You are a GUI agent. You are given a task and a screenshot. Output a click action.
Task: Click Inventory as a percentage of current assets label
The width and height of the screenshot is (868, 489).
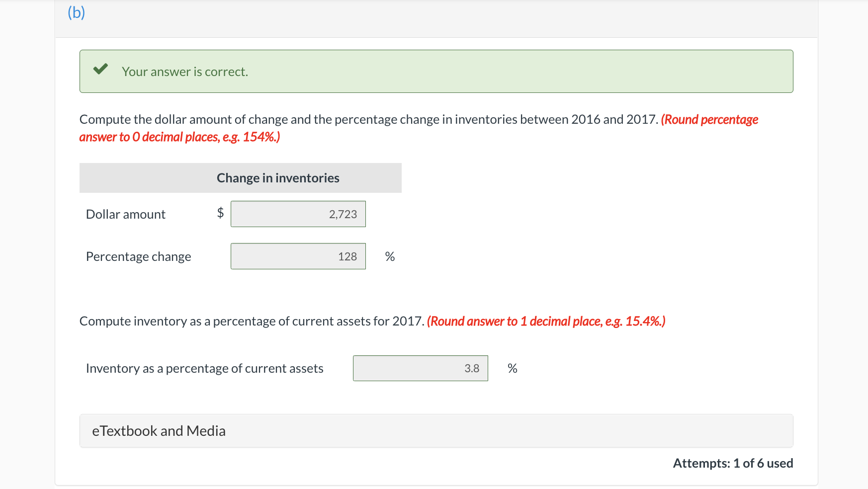204,368
